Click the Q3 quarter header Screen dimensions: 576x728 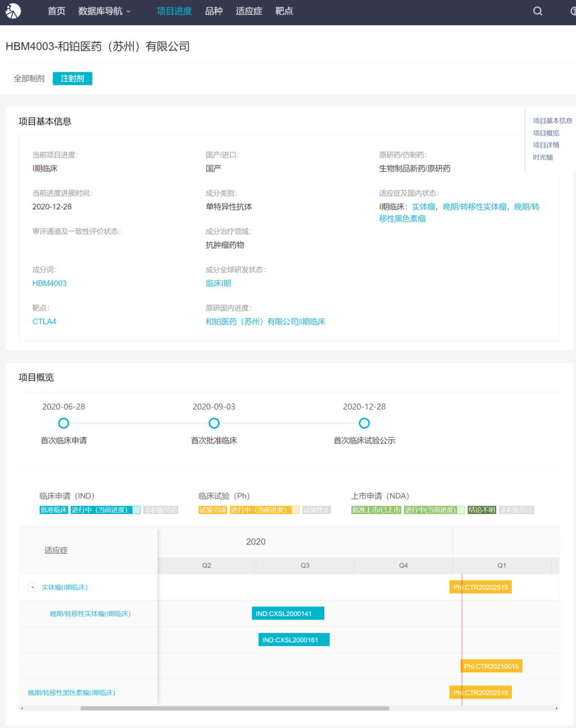tap(305, 565)
